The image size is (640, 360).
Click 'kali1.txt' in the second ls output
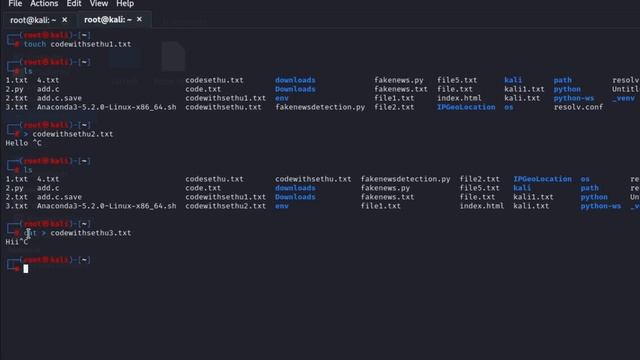click(x=533, y=197)
